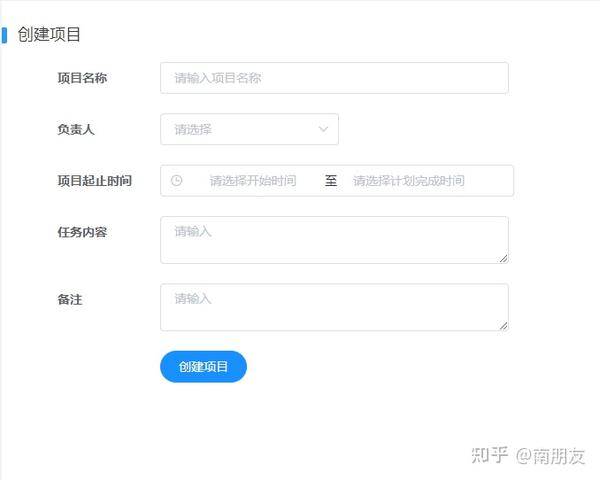The image size is (600, 480).
Task: Click the blue bar beside 创建项目 heading
Action: click(x=4, y=35)
